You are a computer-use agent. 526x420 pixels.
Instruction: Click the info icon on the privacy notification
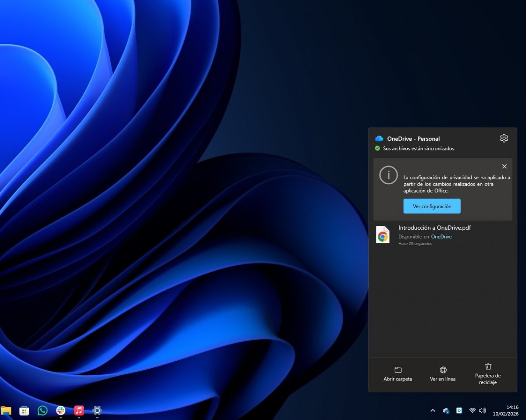pyautogui.click(x=388, y=175)
